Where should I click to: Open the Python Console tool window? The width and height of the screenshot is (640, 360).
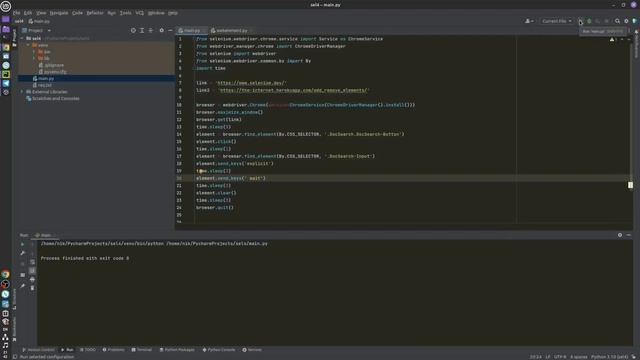pyautogui.click(x=219, y=350)
